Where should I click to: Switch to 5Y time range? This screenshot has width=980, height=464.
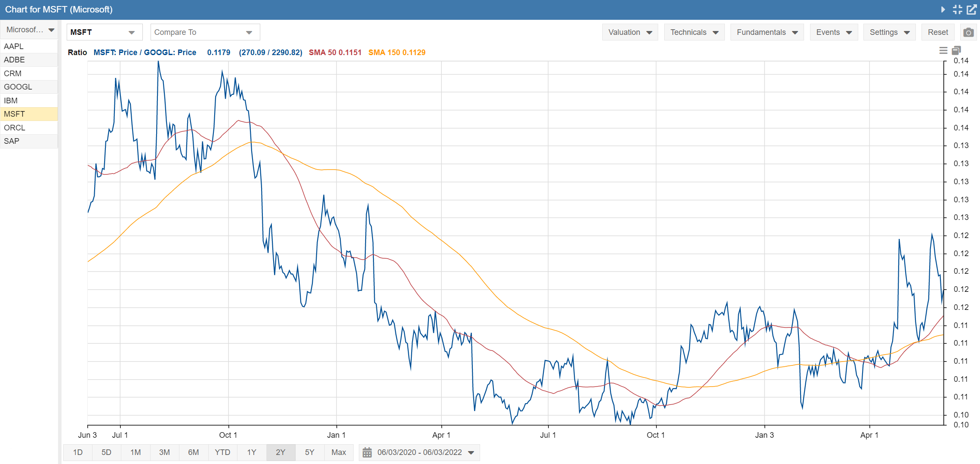click(x=310, y=452)
